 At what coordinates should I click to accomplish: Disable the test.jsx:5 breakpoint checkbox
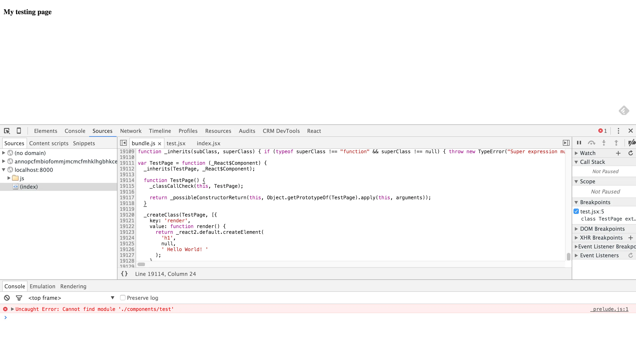(576, 211)
